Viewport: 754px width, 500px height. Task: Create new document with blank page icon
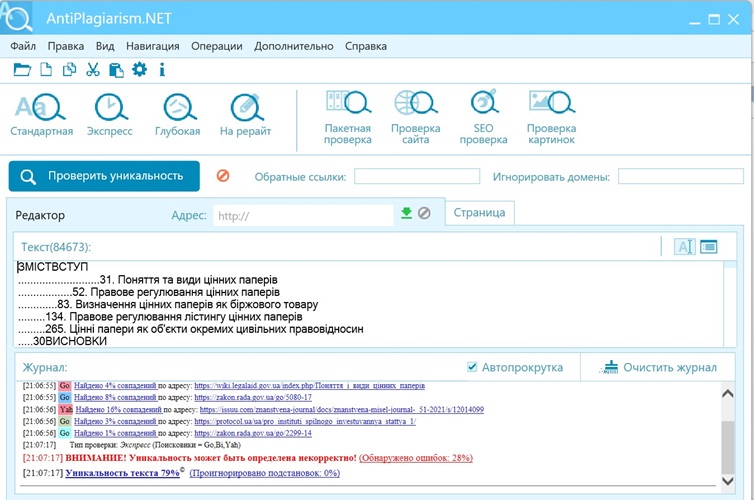46,70
